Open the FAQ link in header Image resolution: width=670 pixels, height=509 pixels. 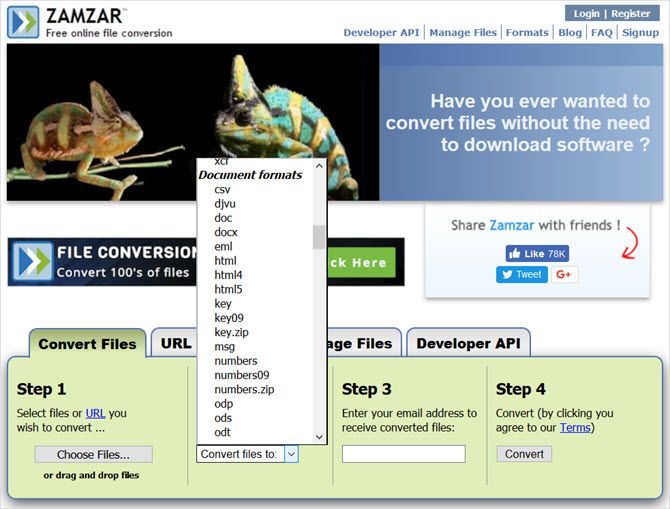pyautogui.click(x=601, y=32)
